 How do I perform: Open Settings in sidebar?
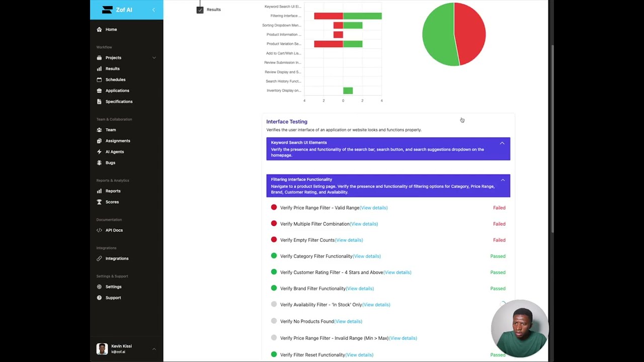coord(113,287)
